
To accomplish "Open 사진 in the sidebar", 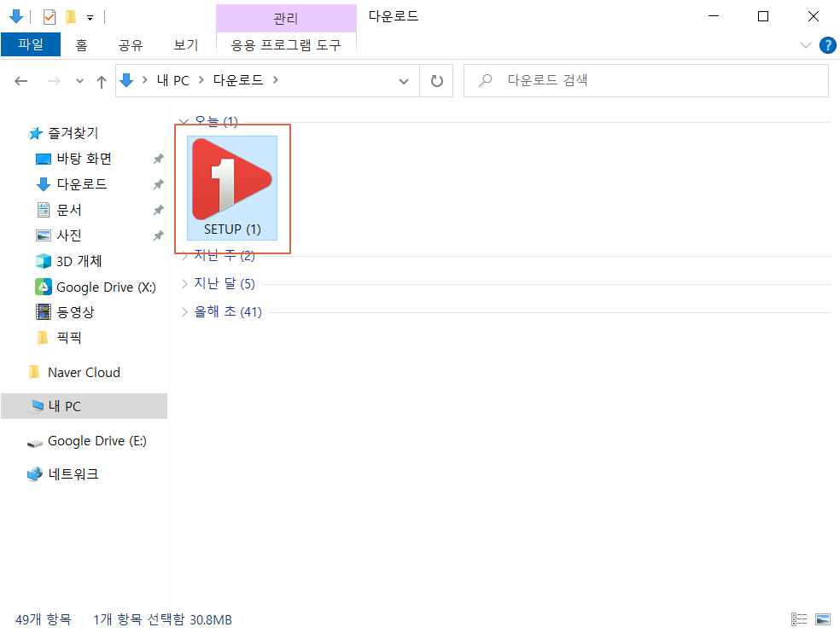I will 69,235.
